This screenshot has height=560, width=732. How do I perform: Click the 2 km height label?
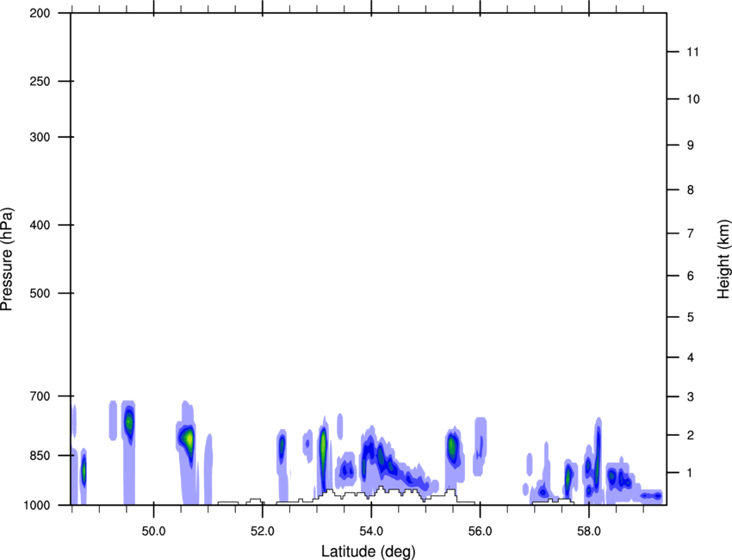point(691,435)
